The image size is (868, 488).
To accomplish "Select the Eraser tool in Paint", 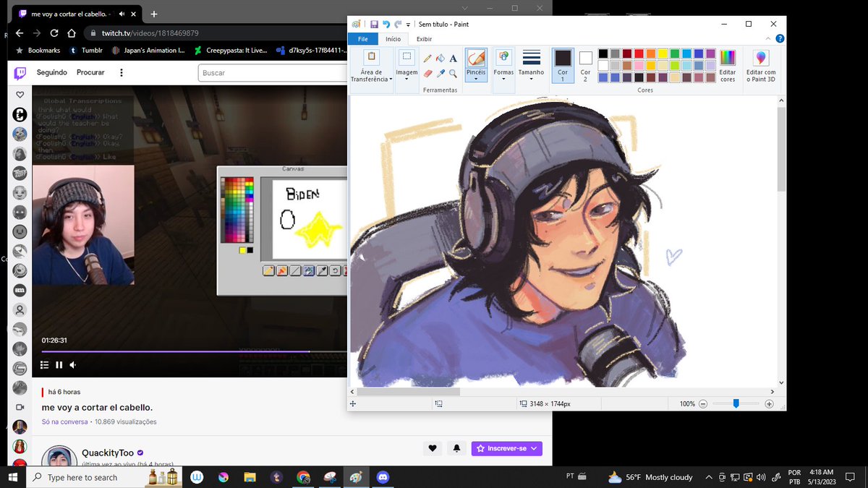I will [x=427, y=74].
